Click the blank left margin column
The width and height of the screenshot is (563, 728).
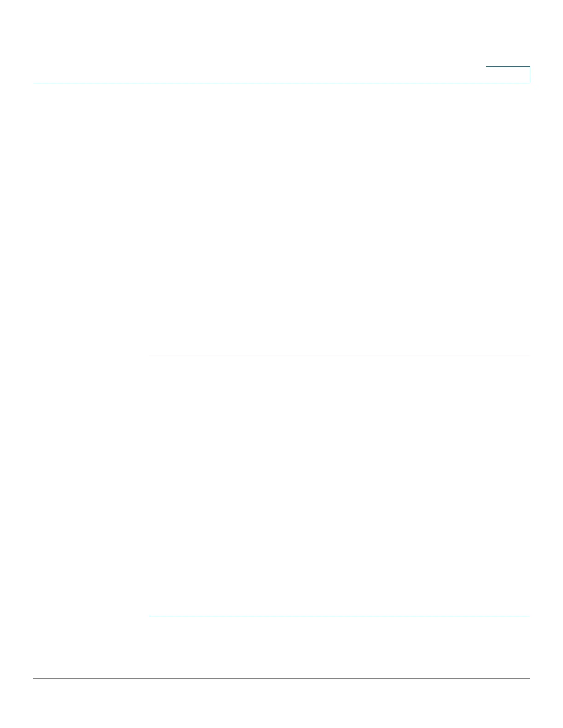pos(91,381)
